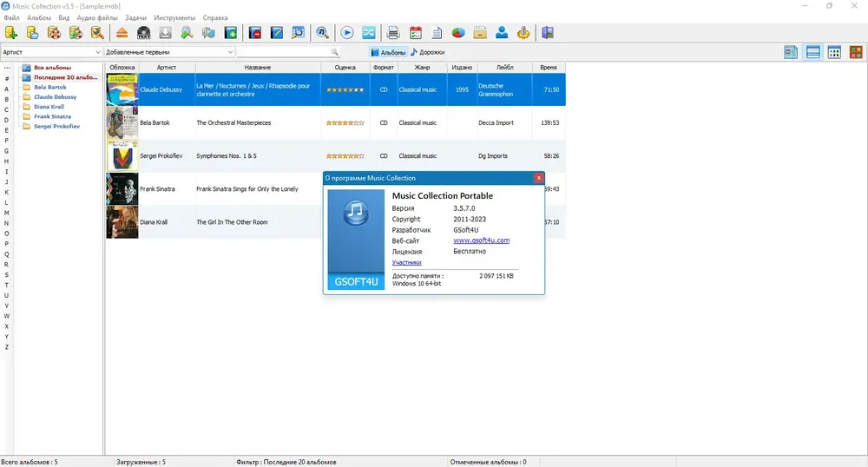The height and width of the screenshot is (467, 868).
Task: Click the Участники link in About dialog
Action: tap(406, 262)
